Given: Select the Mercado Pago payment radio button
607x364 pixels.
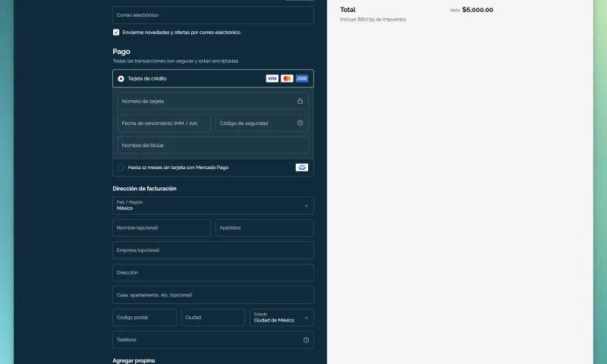Looking at the screenshot, I should coord(121,168).
